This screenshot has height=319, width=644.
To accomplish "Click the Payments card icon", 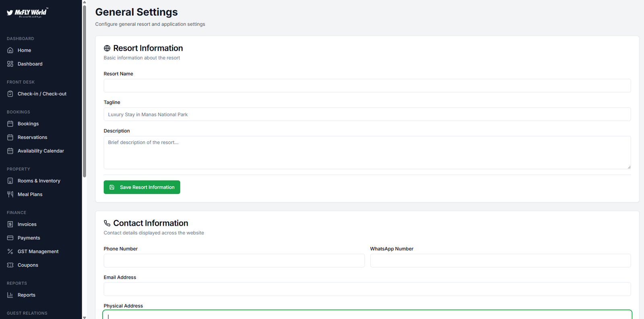I will (10, 238).
